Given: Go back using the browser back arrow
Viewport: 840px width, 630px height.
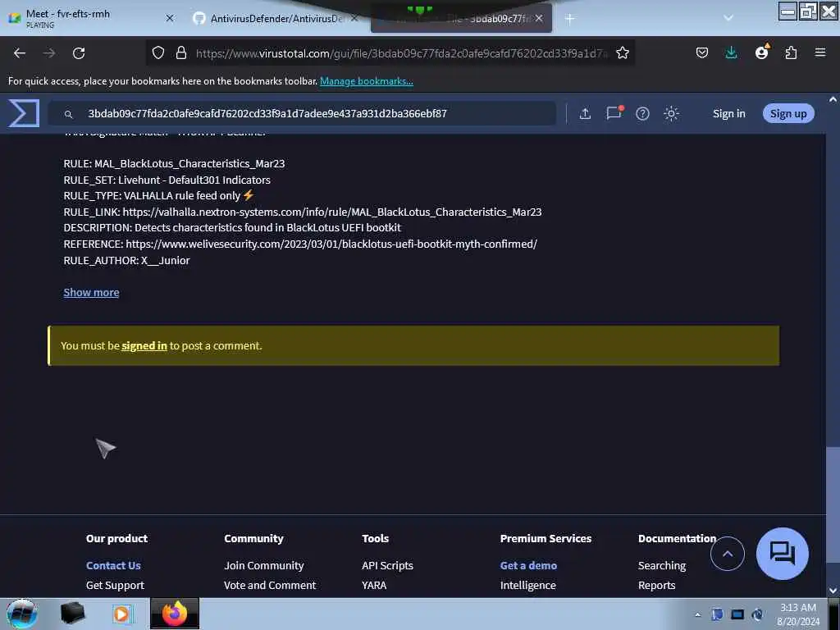Looking at the screenshot, I should pyautogui.click(x=20, y=53).
